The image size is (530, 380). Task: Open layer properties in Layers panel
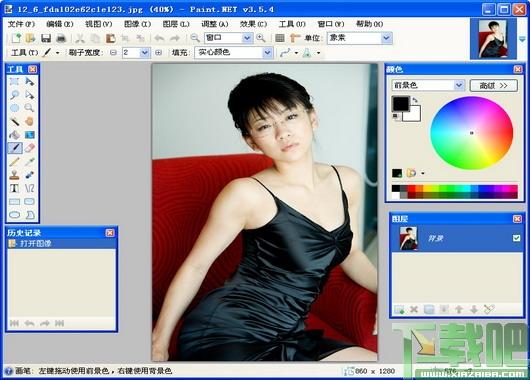(x=489, y=309)
